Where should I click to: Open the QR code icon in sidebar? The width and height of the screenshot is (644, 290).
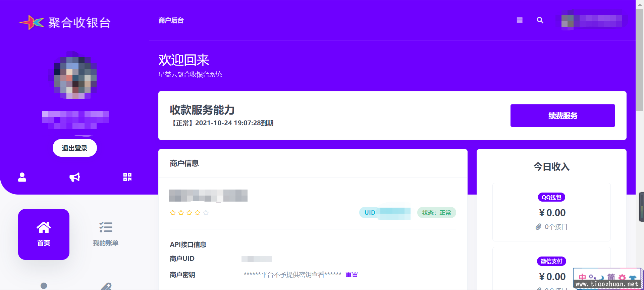pos(127,177)
